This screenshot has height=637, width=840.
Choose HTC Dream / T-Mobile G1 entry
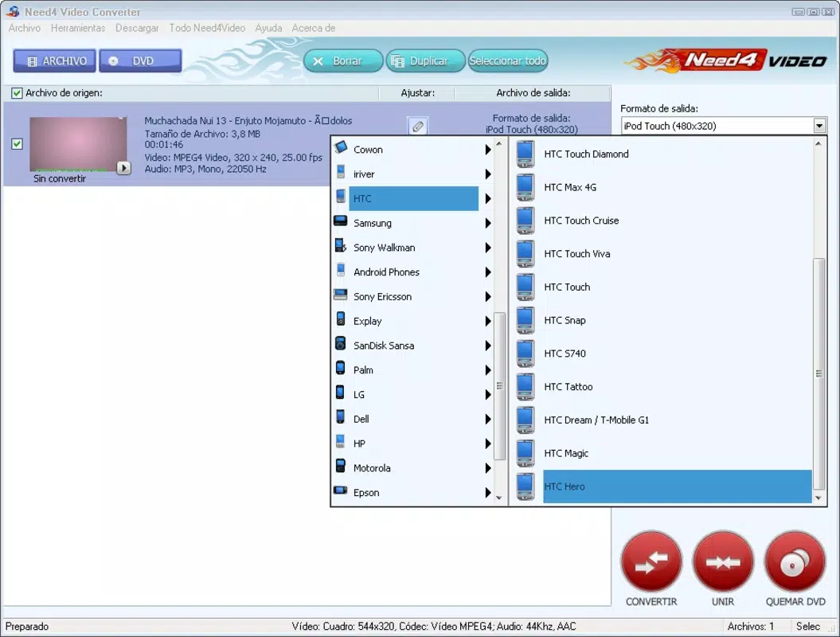[677, 420]
